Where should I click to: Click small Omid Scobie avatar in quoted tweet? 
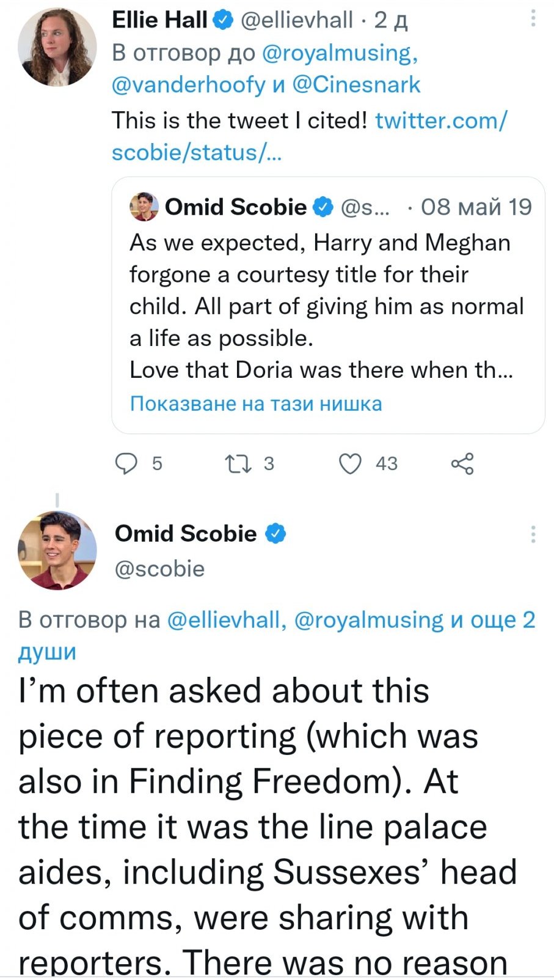click(x=144, y=207)
